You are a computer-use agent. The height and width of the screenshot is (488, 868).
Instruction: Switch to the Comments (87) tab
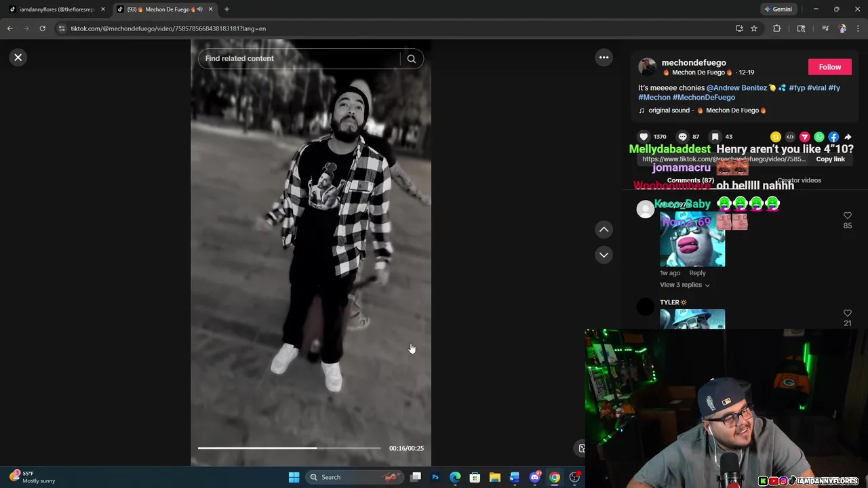point(690,180)
